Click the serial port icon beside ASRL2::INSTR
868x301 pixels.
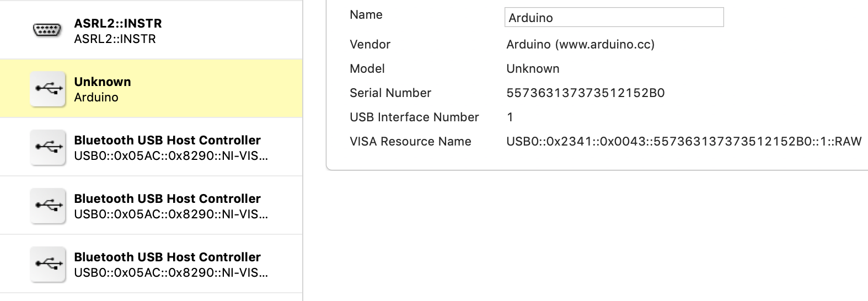pyautogui.click(x=47, y=30)
